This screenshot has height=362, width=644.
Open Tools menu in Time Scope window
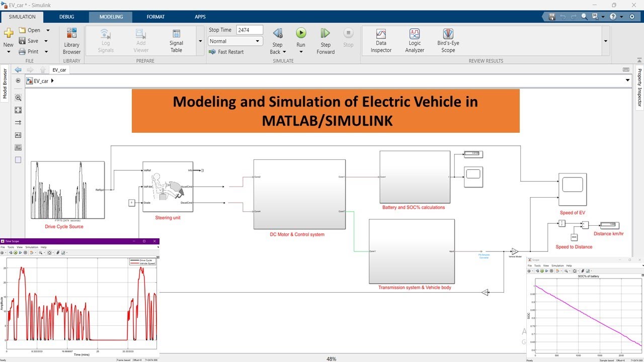pos(11,247)
